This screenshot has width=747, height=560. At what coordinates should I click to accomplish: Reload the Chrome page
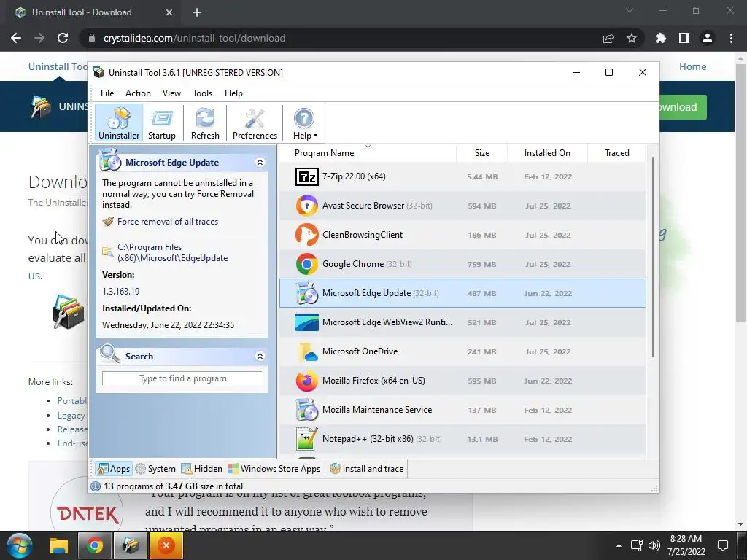63,38
